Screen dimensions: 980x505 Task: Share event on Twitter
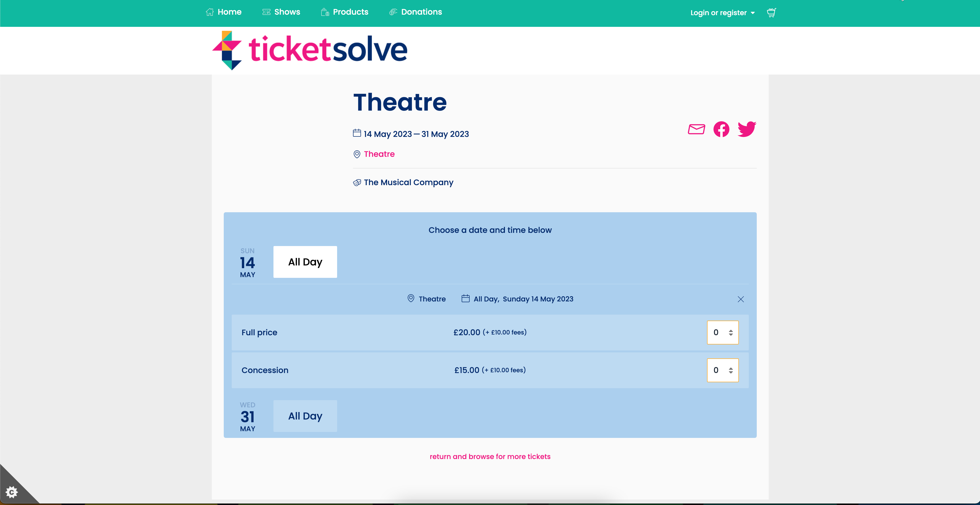pos(746,129)
